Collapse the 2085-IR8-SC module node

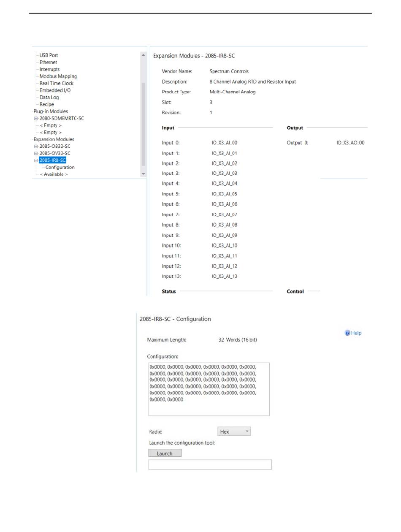pyautogui.click(x=36, y=160)
